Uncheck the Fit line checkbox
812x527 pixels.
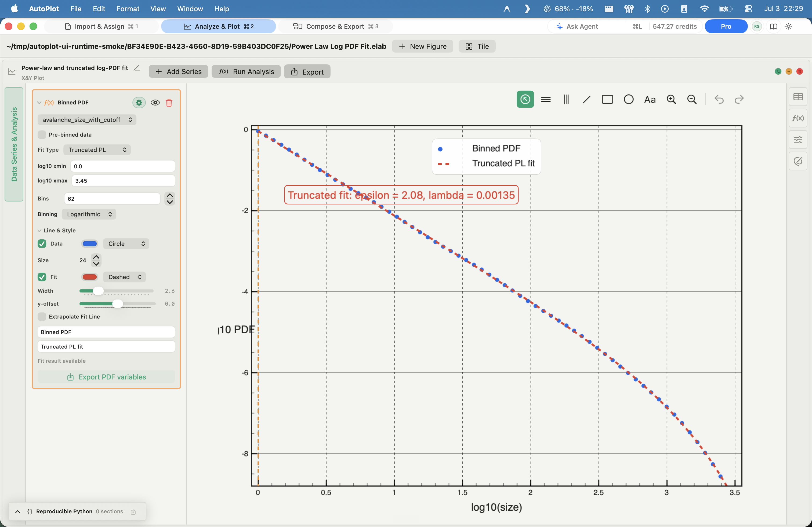(42, 277)
